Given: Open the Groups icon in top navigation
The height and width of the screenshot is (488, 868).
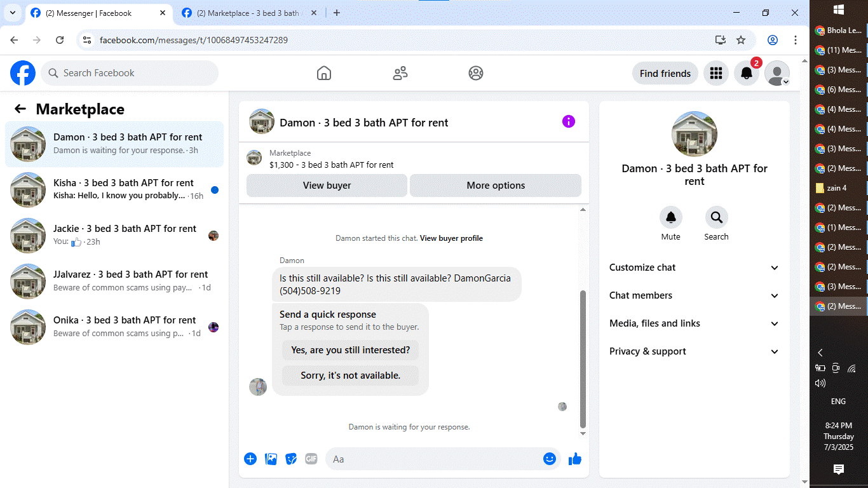Looking at the screenshot, I should [476, 73].
